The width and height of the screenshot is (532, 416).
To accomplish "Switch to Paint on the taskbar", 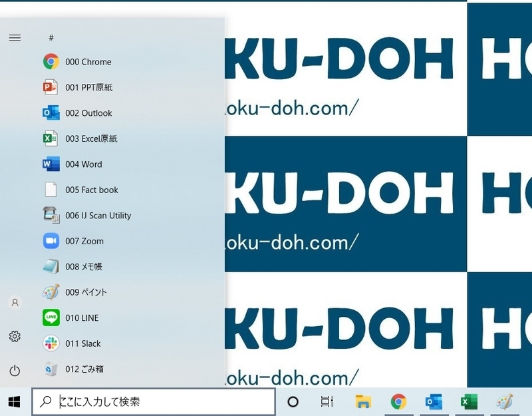I will pos(505,402).
